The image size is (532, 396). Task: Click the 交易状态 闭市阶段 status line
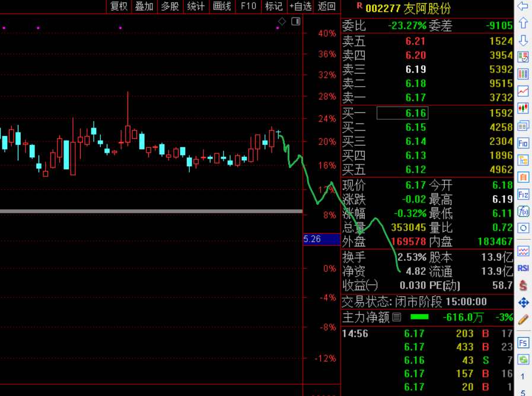coord(414,301)
